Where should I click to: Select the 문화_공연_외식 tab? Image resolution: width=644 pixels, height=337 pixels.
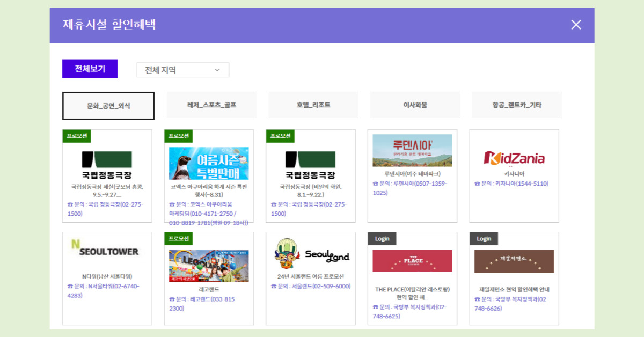coord(108,106)
